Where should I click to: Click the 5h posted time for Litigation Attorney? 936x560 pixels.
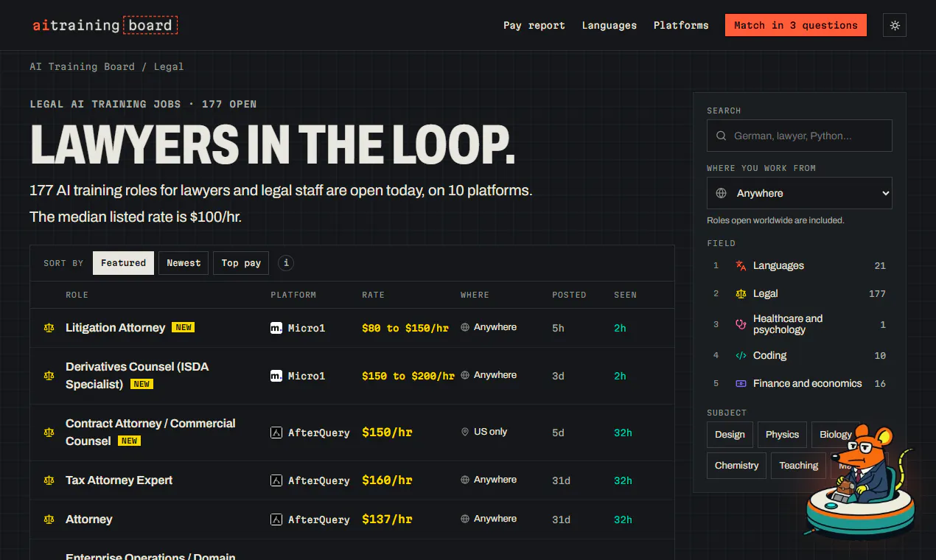click(x=558, y=328)
